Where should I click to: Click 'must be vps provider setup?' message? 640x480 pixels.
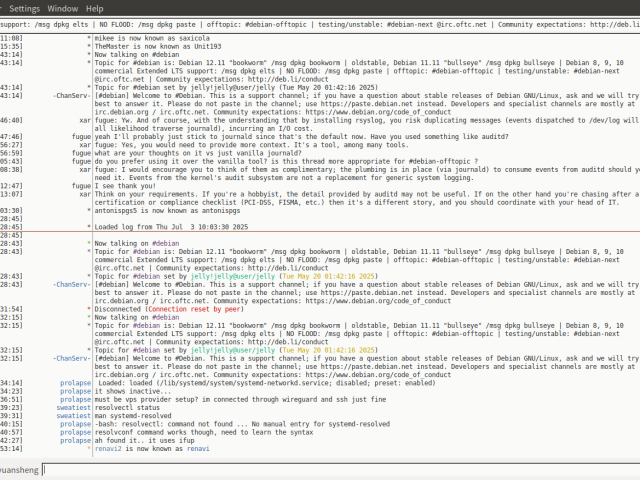pos(240,399)
